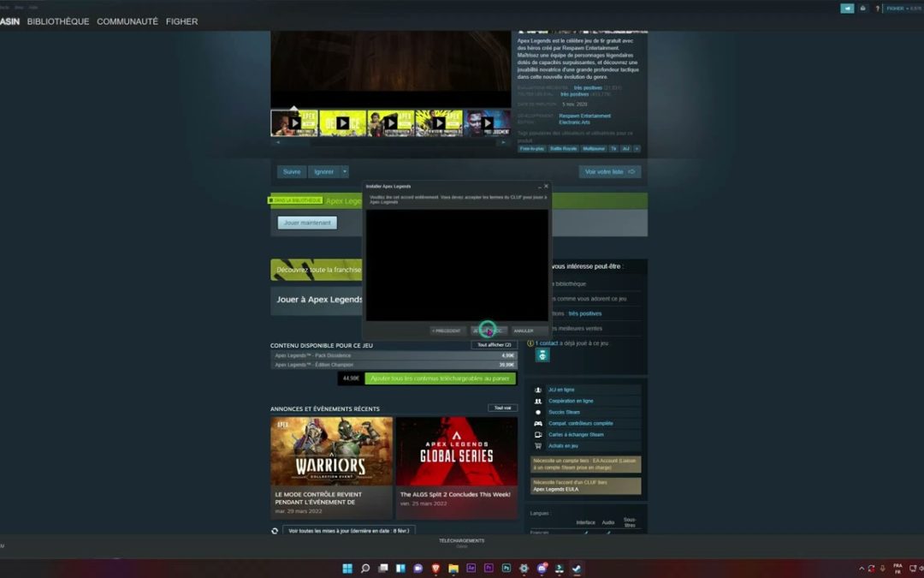Open the 1 contact link

click(x=546, y=343)
